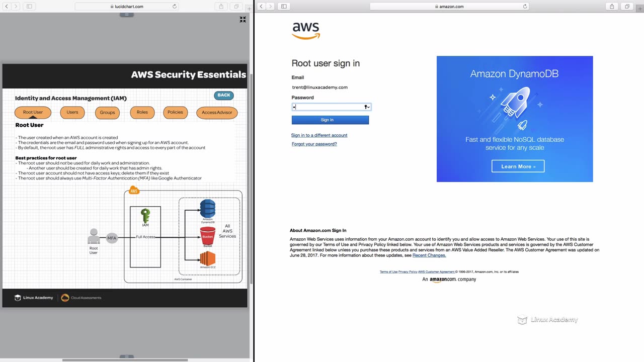Click Sign in to a different account

[319, 135]
